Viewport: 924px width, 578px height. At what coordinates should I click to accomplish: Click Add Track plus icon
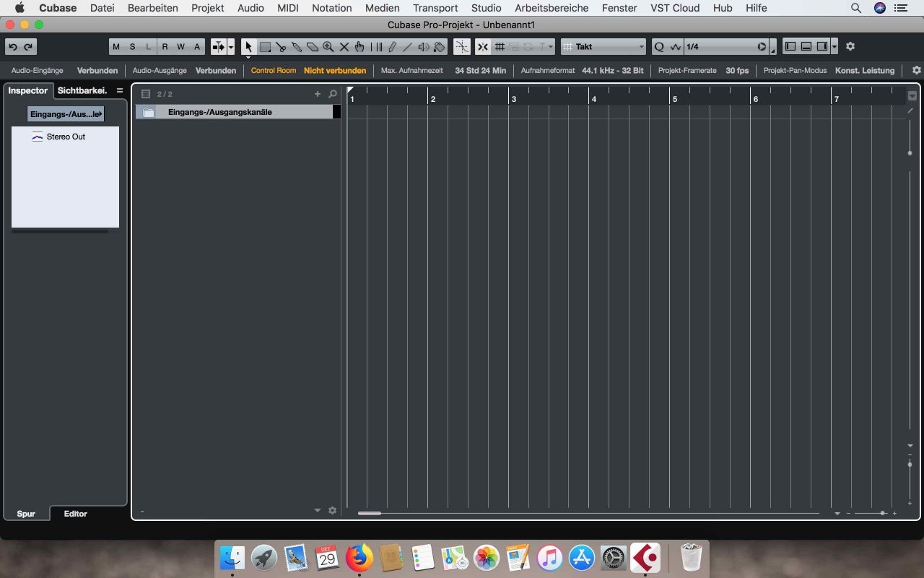(x=318, y=94)
